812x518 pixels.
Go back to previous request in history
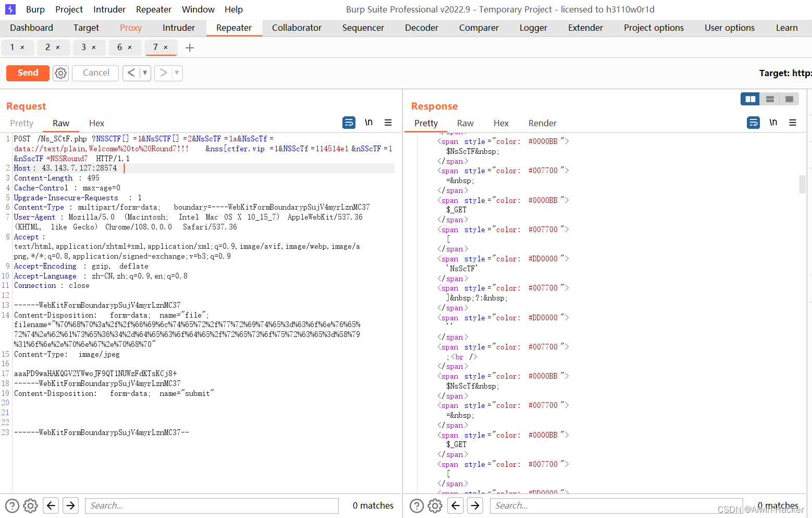click(131, 73)
